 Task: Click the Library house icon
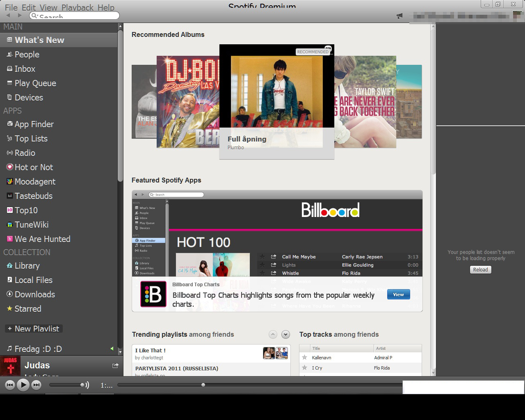9,265
